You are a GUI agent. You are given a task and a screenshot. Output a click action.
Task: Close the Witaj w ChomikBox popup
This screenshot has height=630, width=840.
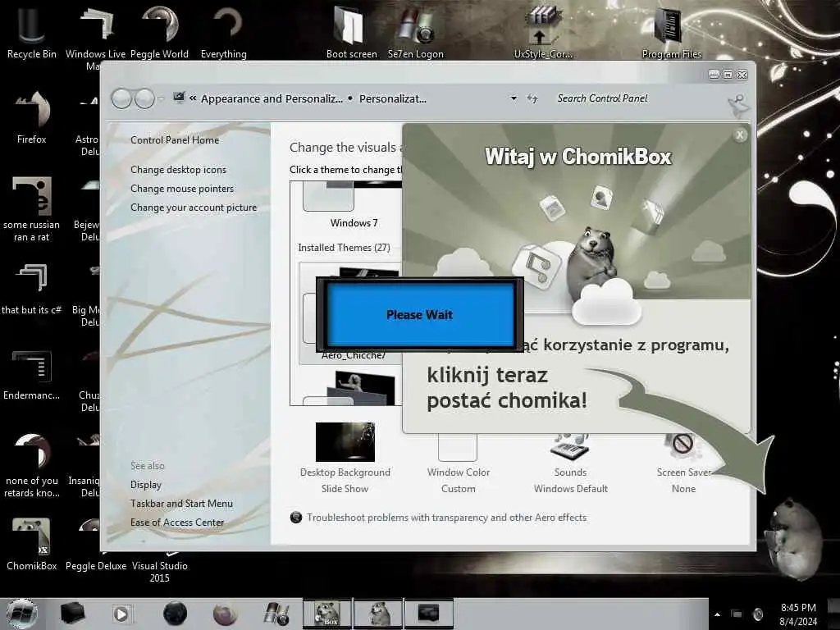740,135
